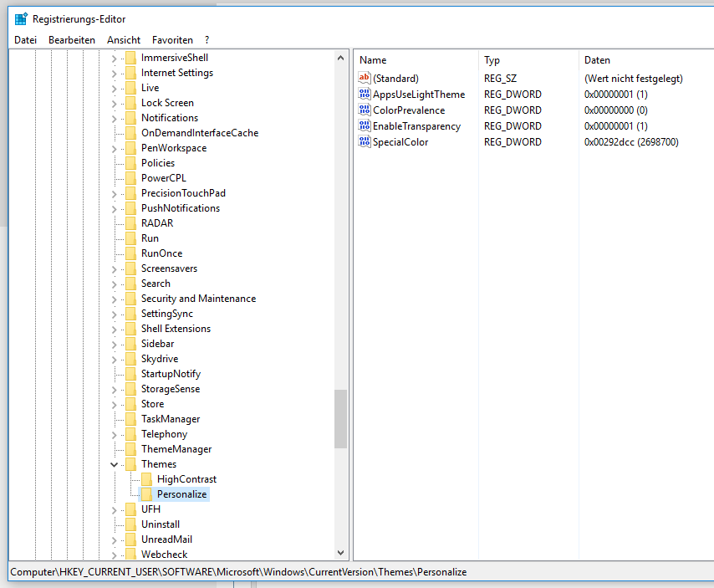714x588 pixels.
Task: Click data value 0x00292dcc (2698700)
Action: 631,142
